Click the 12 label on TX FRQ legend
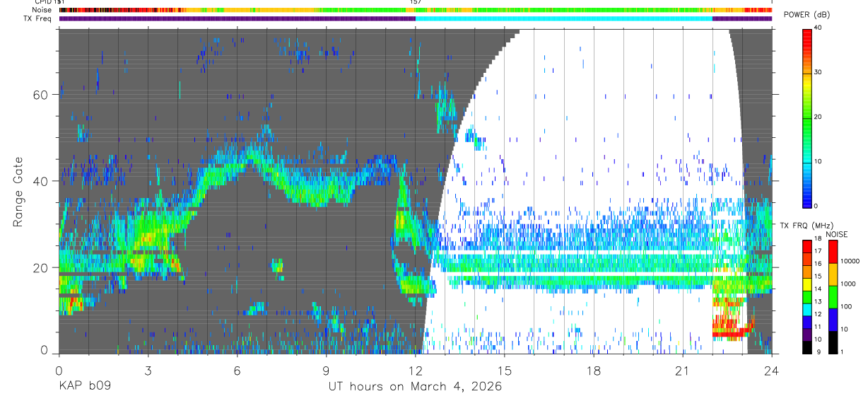The image size is (868, 401). pos(818,314)
